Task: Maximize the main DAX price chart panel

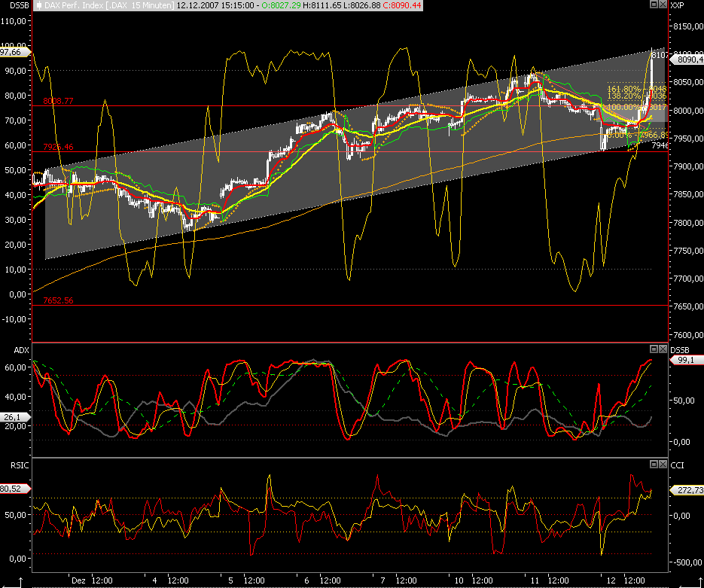Action: [x=654, y=5]
